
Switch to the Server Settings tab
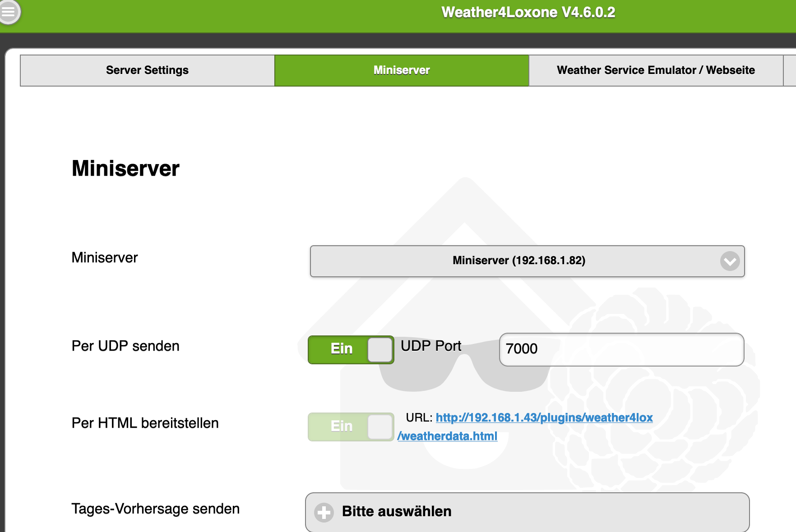coord(148,70)
